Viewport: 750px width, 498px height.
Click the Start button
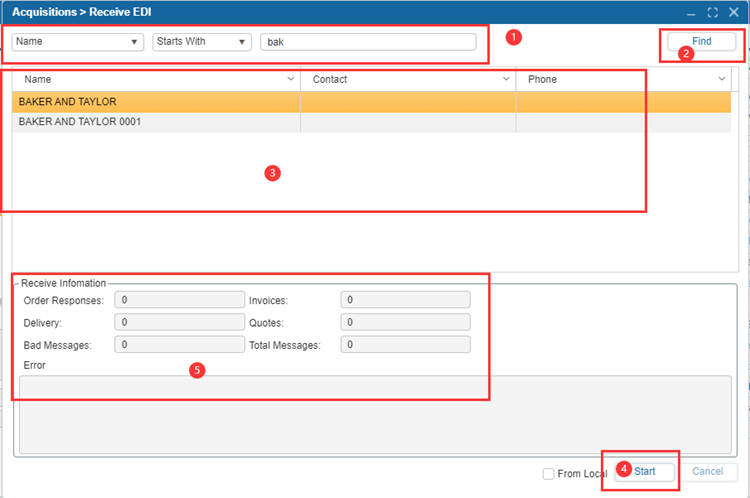644,472
